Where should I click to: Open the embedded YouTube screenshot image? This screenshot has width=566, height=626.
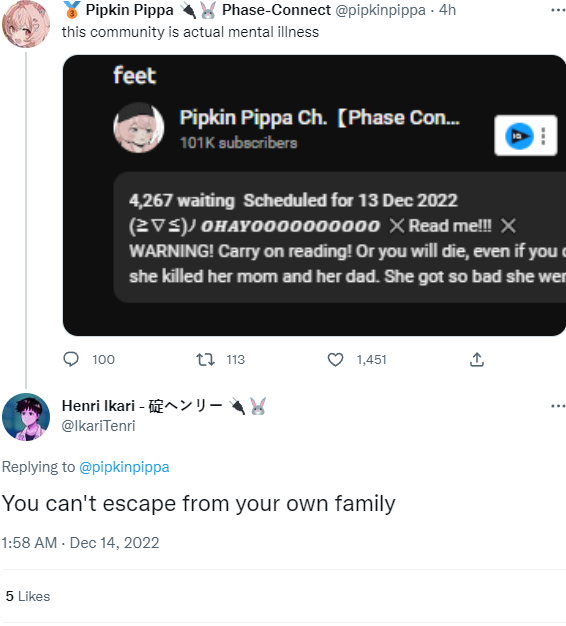tap(314, 195)
